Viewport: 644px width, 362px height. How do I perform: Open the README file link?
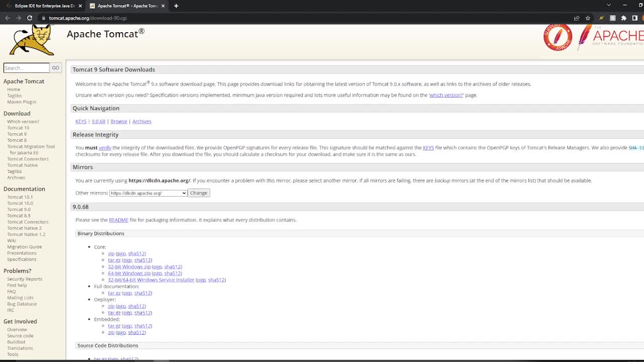point(119,220)
